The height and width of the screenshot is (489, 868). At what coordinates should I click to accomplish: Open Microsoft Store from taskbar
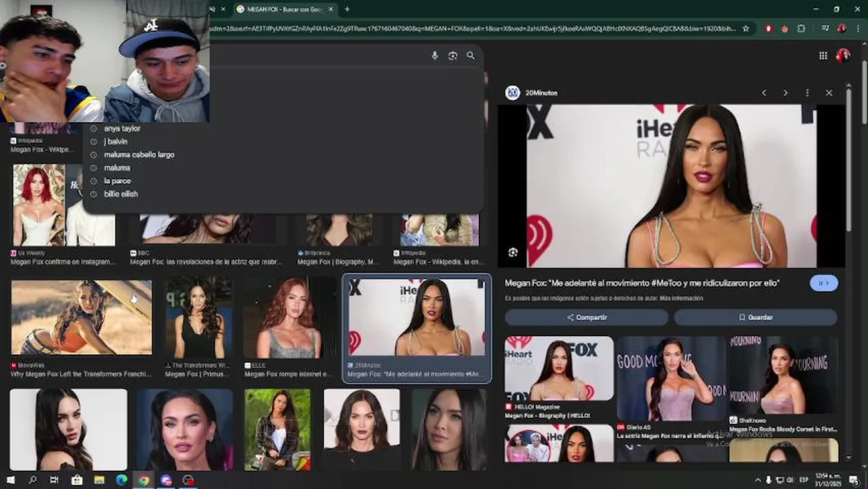point(77,480)
